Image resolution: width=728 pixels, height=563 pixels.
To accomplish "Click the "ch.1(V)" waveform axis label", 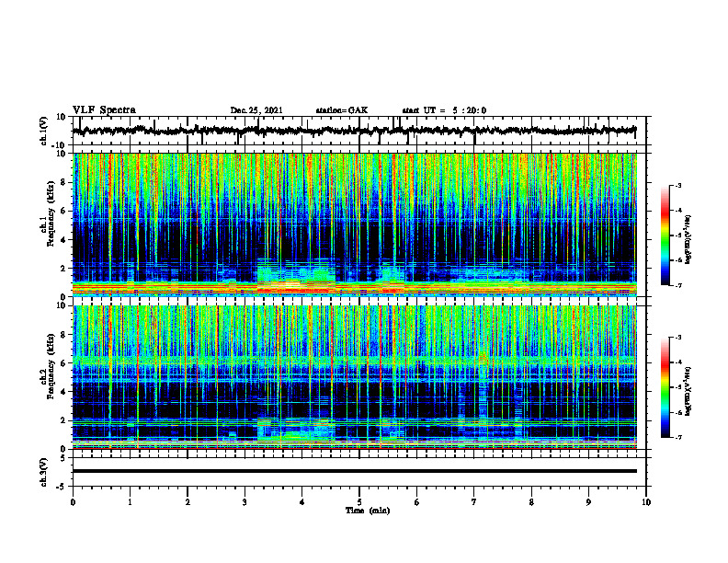I will pos(44,131).
